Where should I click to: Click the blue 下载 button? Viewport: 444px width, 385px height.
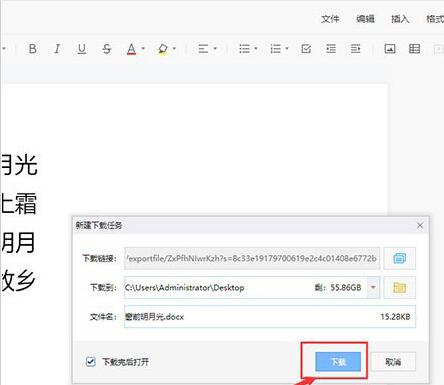coord(338,362)
